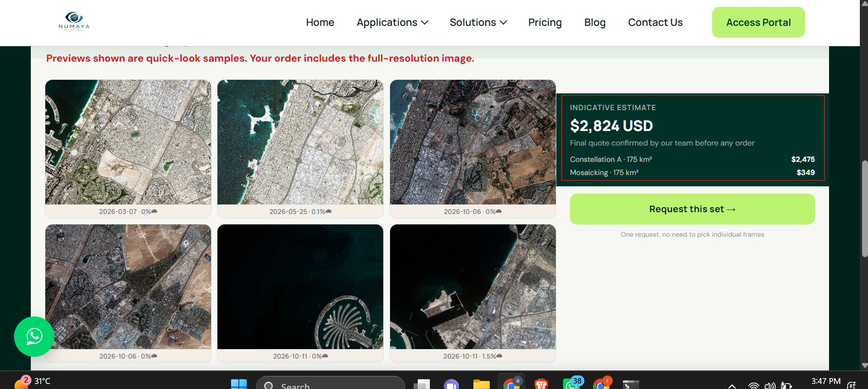Expand the Applications menu

pyautogui.click(x=392, y=22)
